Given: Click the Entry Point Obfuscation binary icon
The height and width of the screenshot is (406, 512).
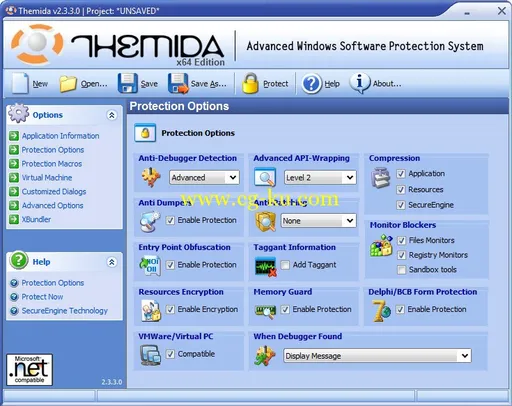Looking at the screenshot, I should pos(150,266).
